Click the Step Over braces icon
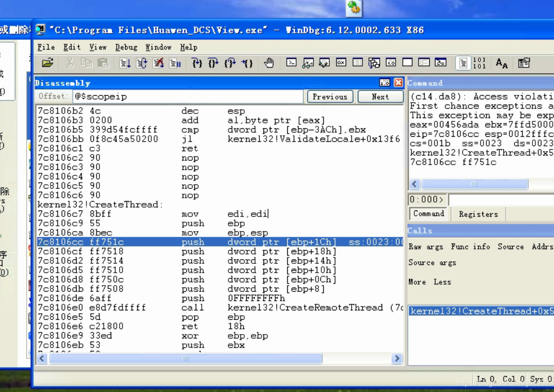This screenshot has height=392, width=554. [213, 63]
